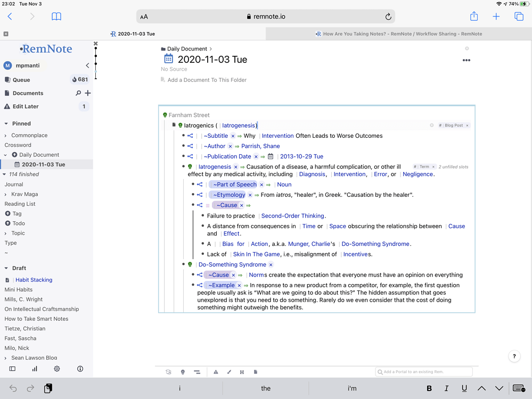
Task: Open the AA reader text options
Action: point(144,16)
